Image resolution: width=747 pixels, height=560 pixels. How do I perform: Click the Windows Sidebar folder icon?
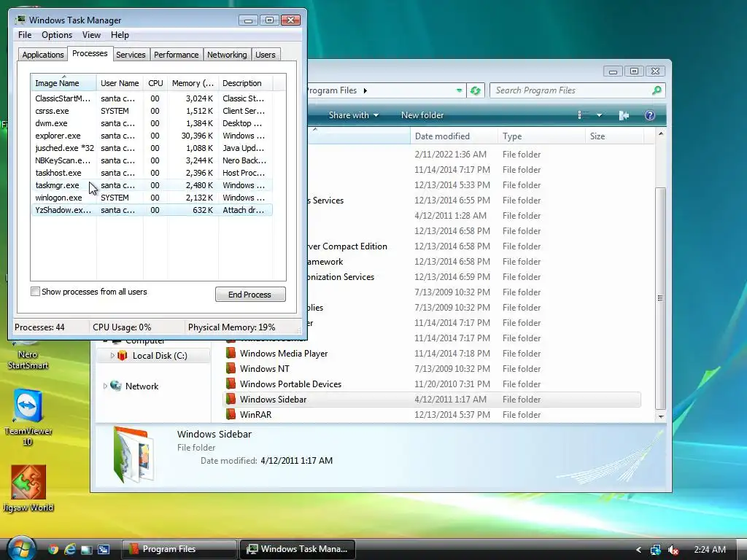pyautogui.click(x=231, y=399)
